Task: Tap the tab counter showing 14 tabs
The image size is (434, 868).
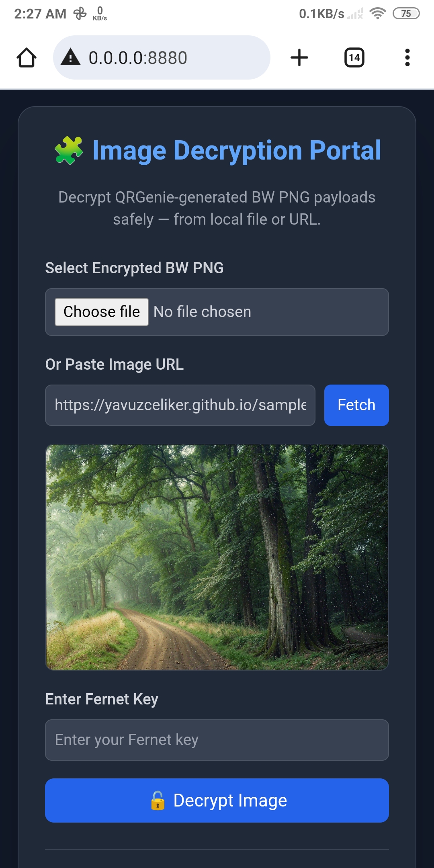Action: (354, 57)
